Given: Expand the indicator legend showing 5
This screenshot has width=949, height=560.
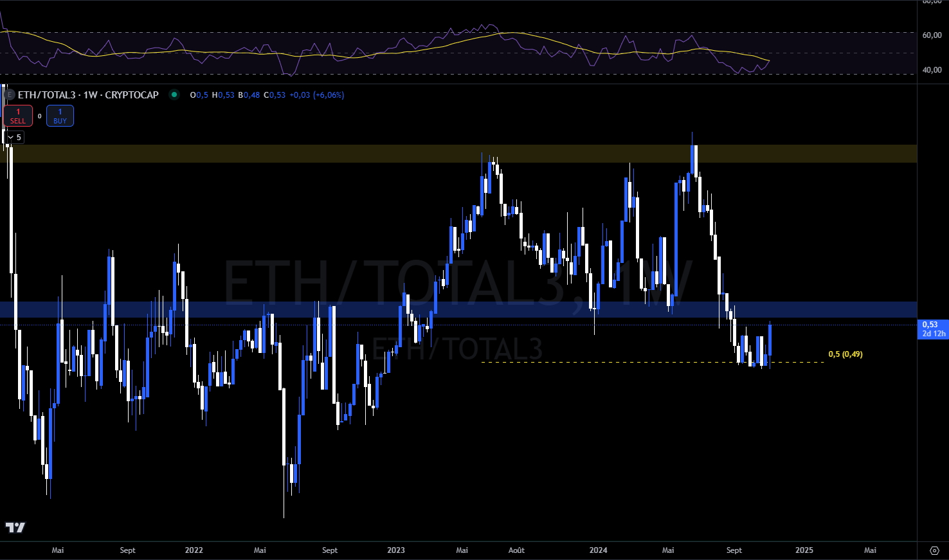Looking at the screenshot, I should [x=14, y=137].
